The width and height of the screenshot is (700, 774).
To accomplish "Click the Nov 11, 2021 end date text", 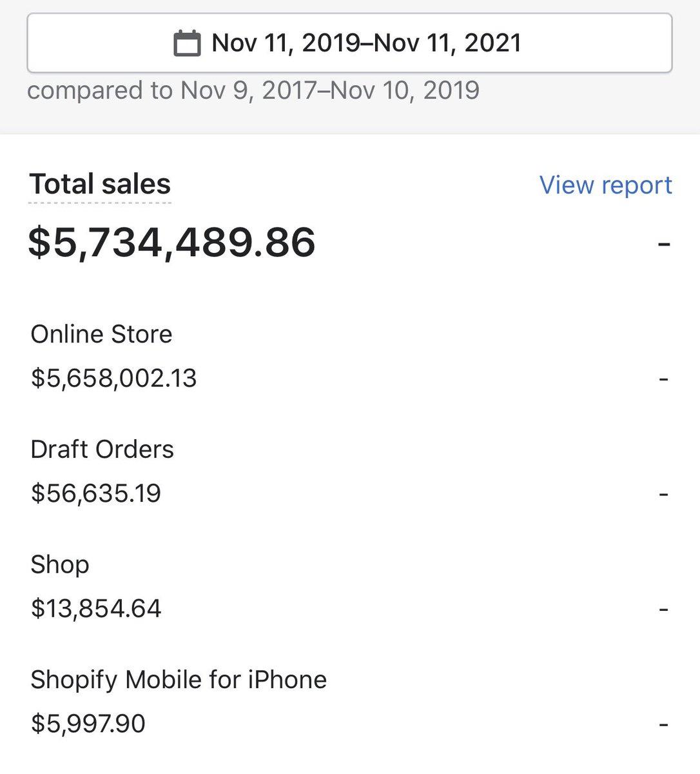I will [448, 43].
